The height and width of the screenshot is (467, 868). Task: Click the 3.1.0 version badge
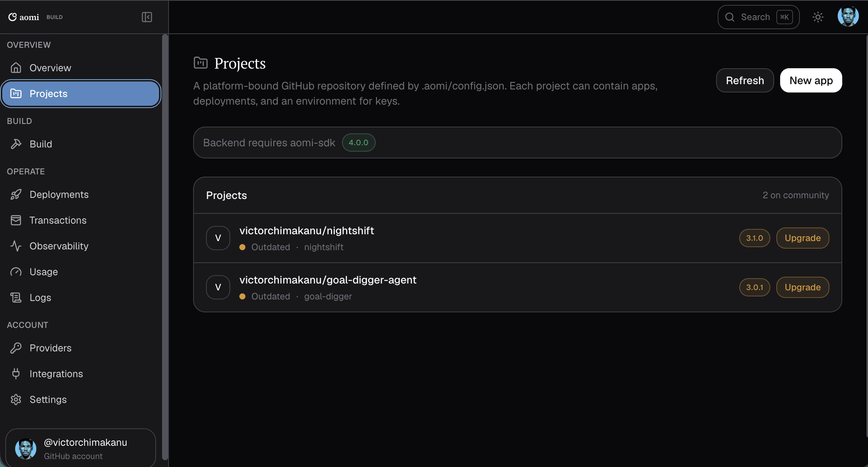755,238
